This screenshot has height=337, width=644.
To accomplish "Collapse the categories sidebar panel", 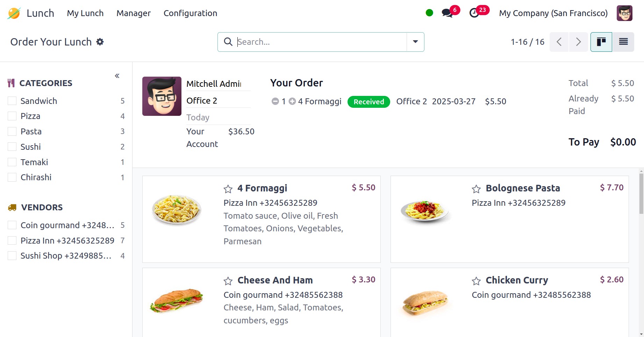I will coord(117,76).
